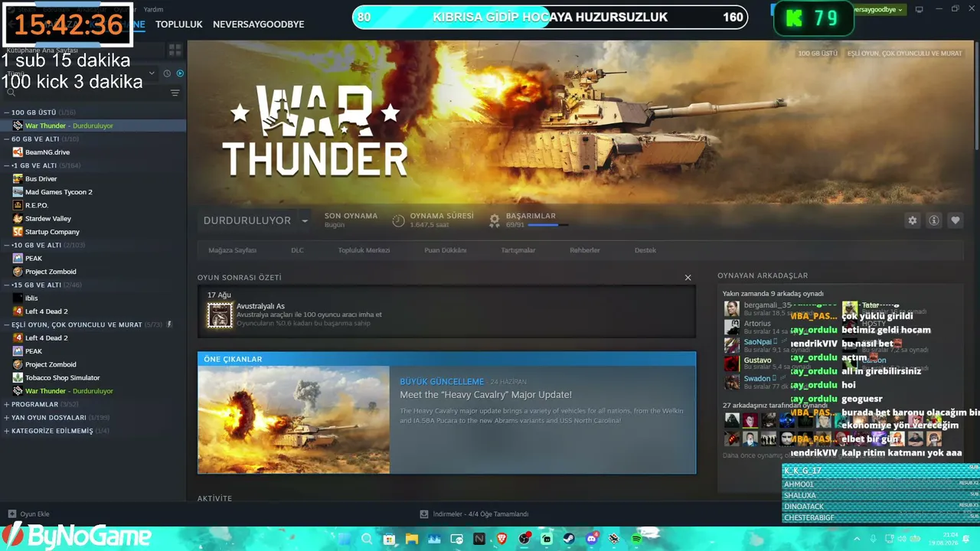Click the page vertical scrollbar
The height and width of the screenshot is (551, 980).
click(x=976, y=96)
